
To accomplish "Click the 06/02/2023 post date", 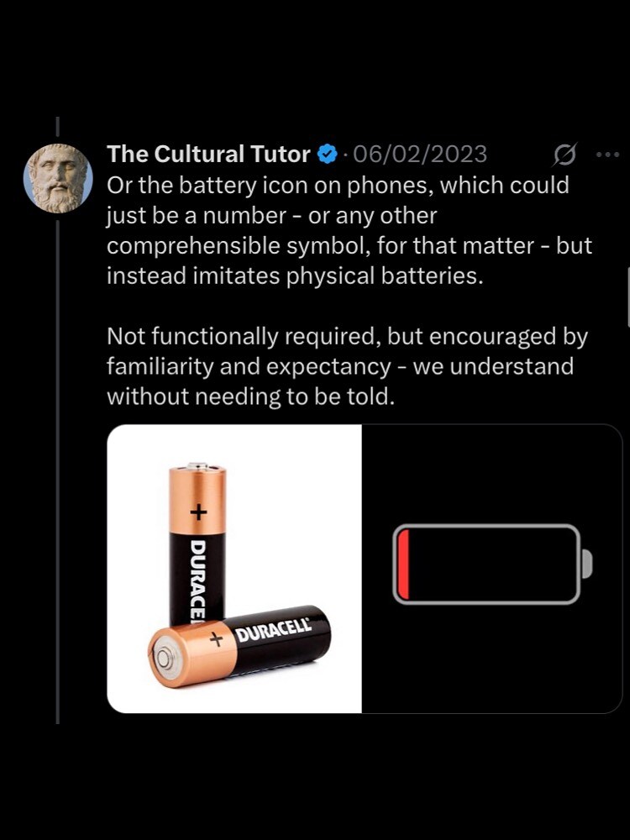I will (x=420, y=155).
